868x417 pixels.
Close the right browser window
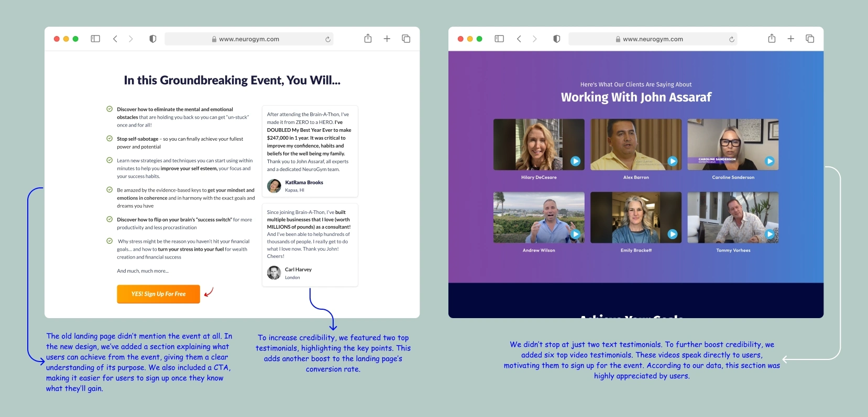(460, 39)
